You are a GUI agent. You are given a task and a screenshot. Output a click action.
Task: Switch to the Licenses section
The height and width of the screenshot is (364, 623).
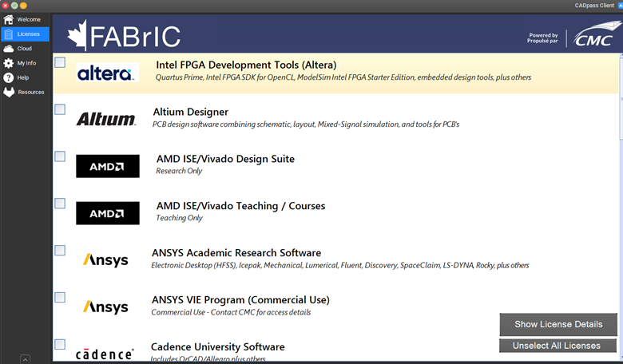tap(25, 34)
